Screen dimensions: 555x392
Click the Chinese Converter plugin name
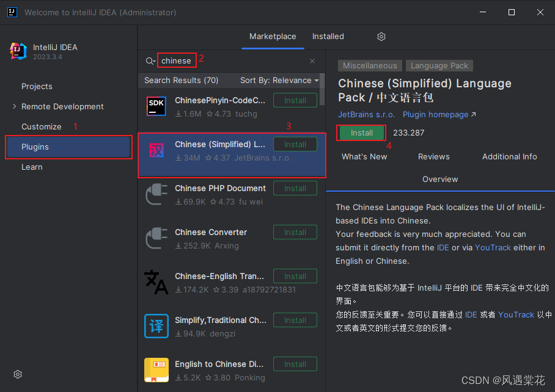pos(211,232)
